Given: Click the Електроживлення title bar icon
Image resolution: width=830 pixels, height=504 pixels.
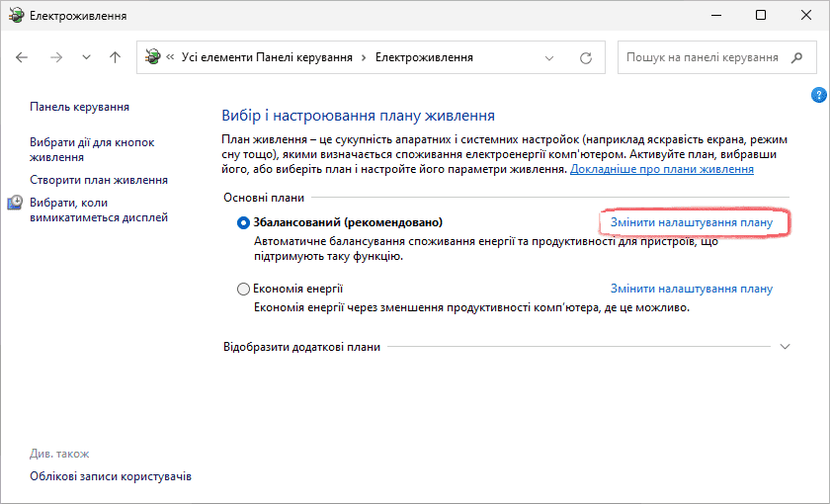Looking at the screenshot, I should pyautogui.click(x=15, y=16).
